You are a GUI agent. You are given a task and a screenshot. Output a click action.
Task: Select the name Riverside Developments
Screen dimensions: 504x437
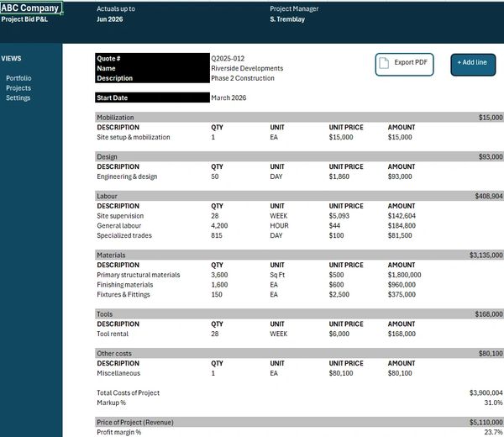point(247,68)
